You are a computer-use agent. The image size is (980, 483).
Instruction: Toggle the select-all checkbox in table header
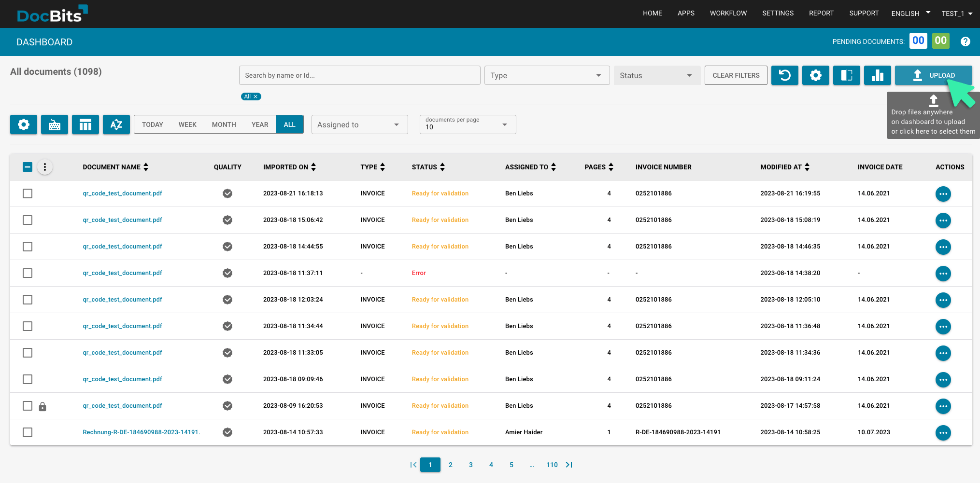point(28,167)
